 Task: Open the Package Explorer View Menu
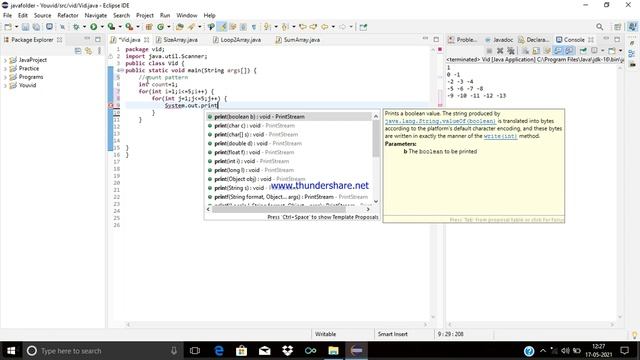click(x=99, y=51)
